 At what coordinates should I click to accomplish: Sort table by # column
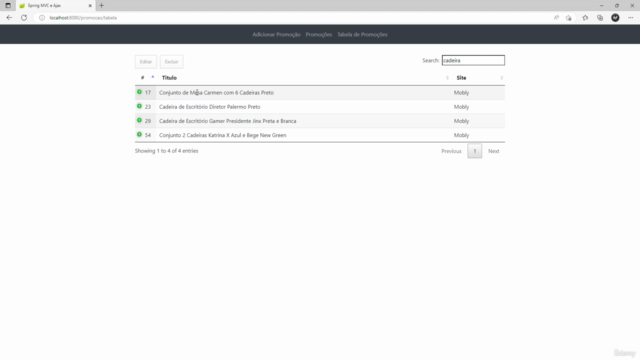pos(146,78)
